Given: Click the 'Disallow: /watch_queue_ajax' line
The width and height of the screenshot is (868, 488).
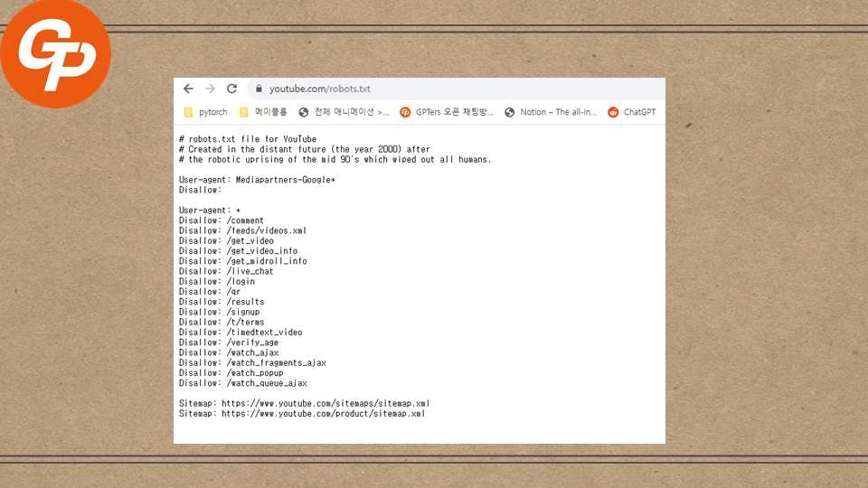Looking at the screenshot, I should pos(242,383).
